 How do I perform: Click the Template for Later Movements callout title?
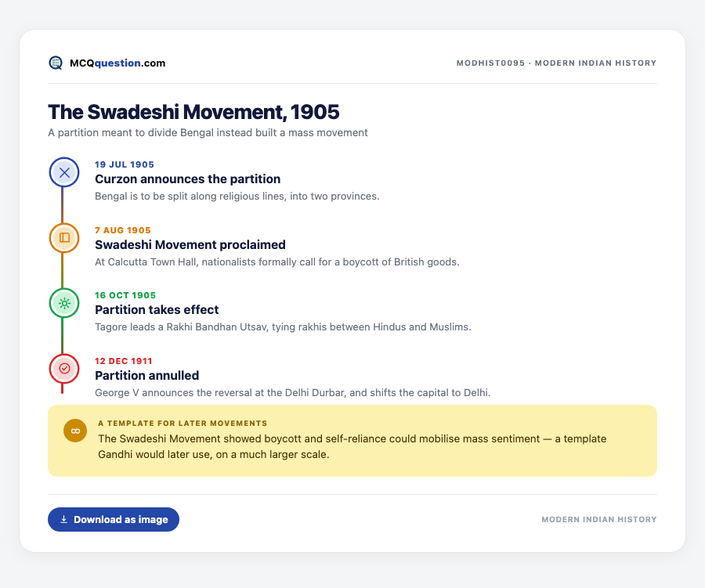tap(183, 423)
